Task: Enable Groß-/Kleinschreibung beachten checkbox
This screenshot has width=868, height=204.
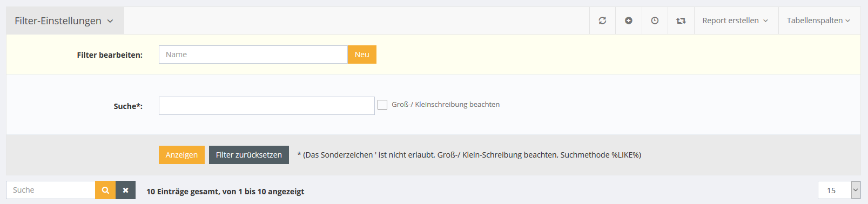Action: 382,105
